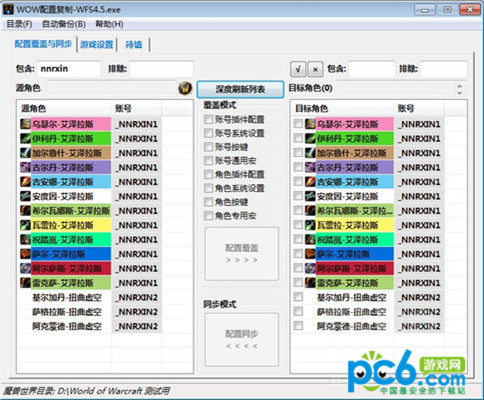484x400 pixels.
Task: Click the up arrow of 目标角色 spinner
Action: pos(460,86)
